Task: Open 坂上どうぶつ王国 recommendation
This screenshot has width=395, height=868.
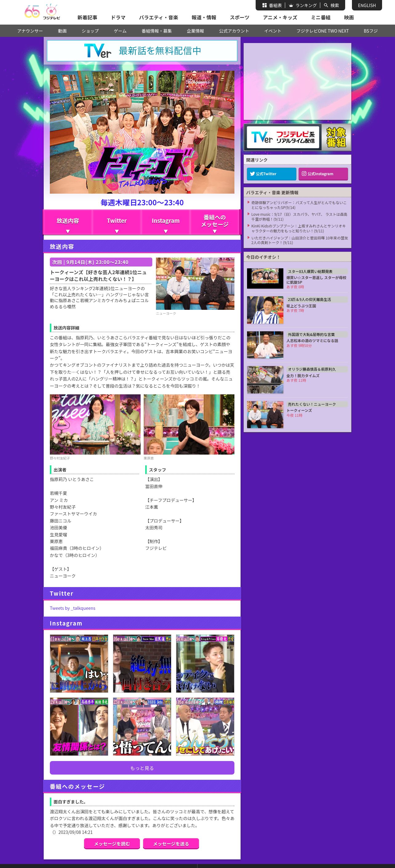Action: [x=297, y=310]
